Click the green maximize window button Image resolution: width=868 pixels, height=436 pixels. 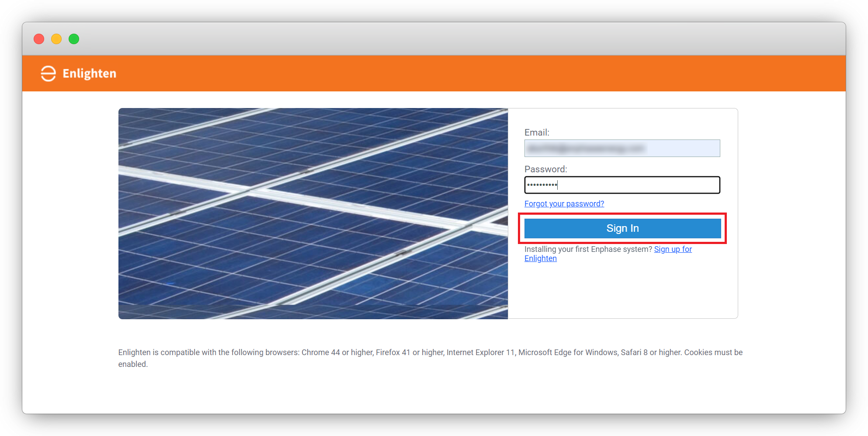pyautogui.click(x=74, y=39)
